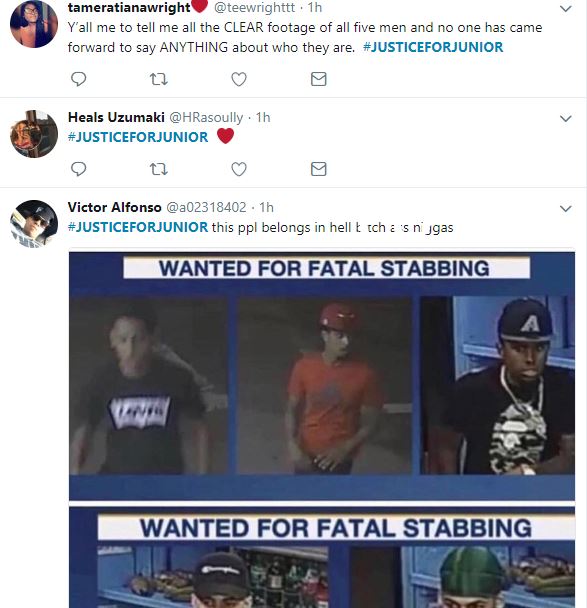Open Victor Alfonso's username link
Image resolution: width=587 pixels, height=608 pixels.
pyautogui.click(x=114, y=207)
